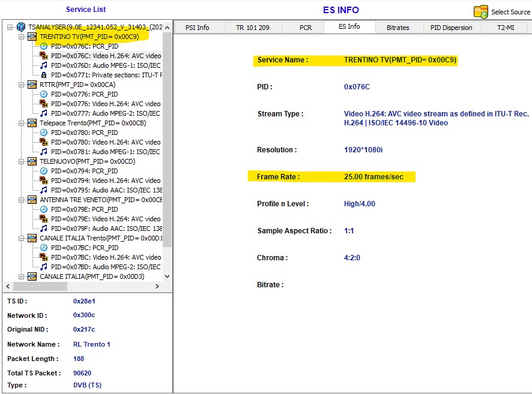Screen dimensions: 532x394
Task: Click the ANTENNA TRE VENETO service icon
Action: pyautogui.click(x=32, y=200)
